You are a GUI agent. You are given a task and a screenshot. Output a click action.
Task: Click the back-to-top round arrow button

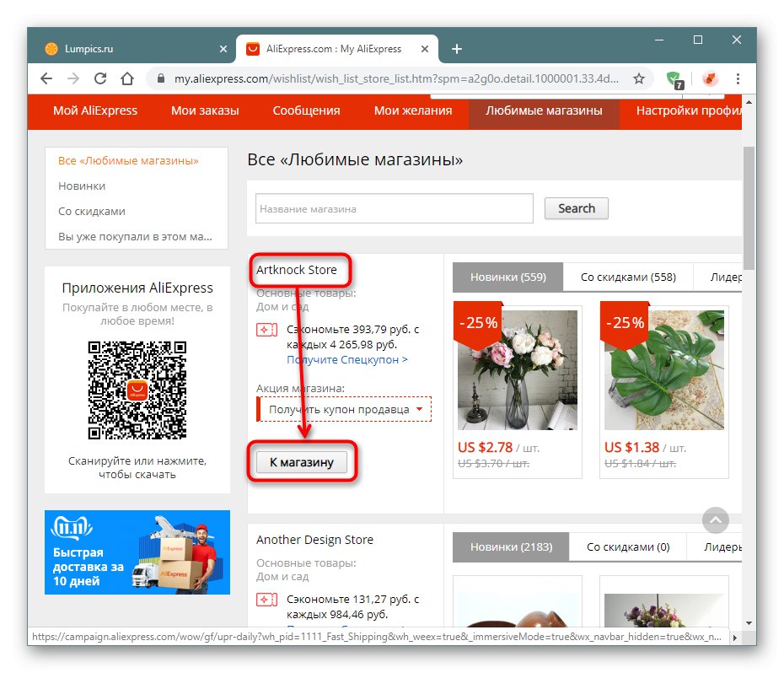[716, 520]
